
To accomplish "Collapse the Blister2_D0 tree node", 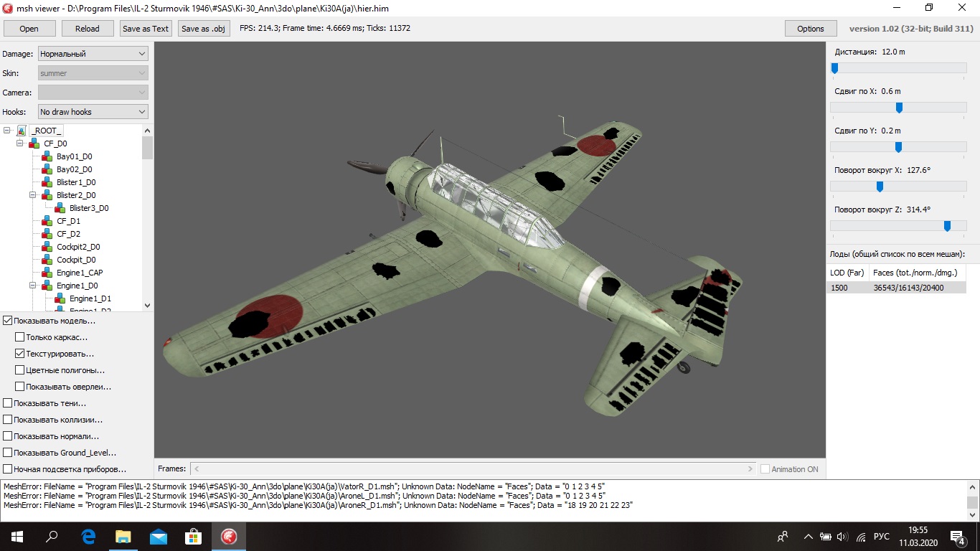I will [33, 195].
